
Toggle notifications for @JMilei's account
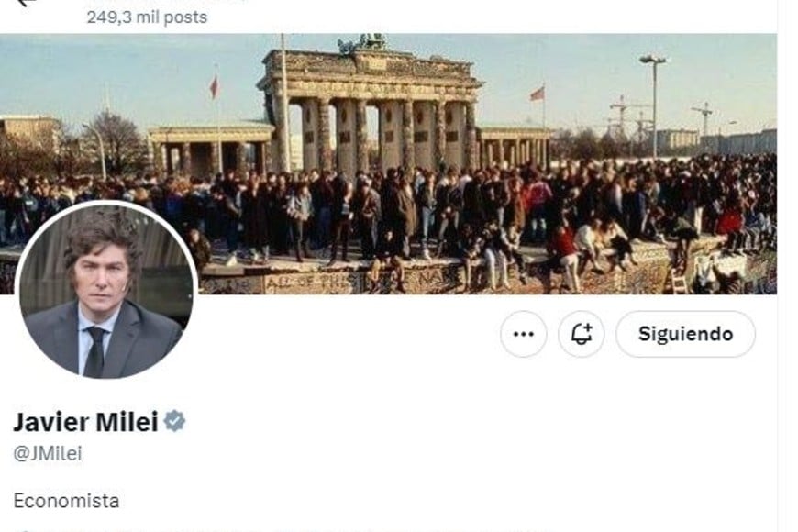point(582,334)
